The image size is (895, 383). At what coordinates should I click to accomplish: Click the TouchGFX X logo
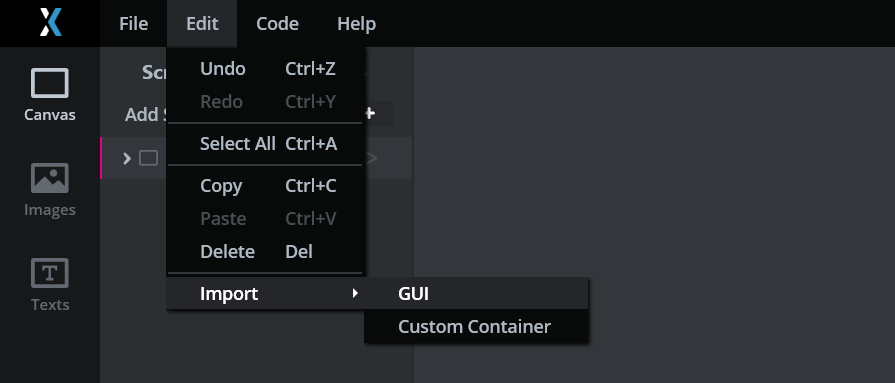pyautogui.click(x=50, y=23)
